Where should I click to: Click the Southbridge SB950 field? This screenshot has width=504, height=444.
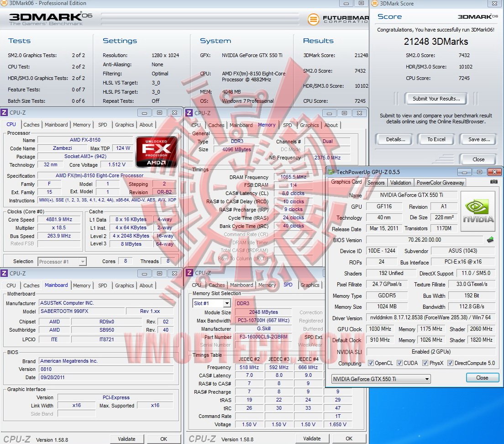pos(107,330)
